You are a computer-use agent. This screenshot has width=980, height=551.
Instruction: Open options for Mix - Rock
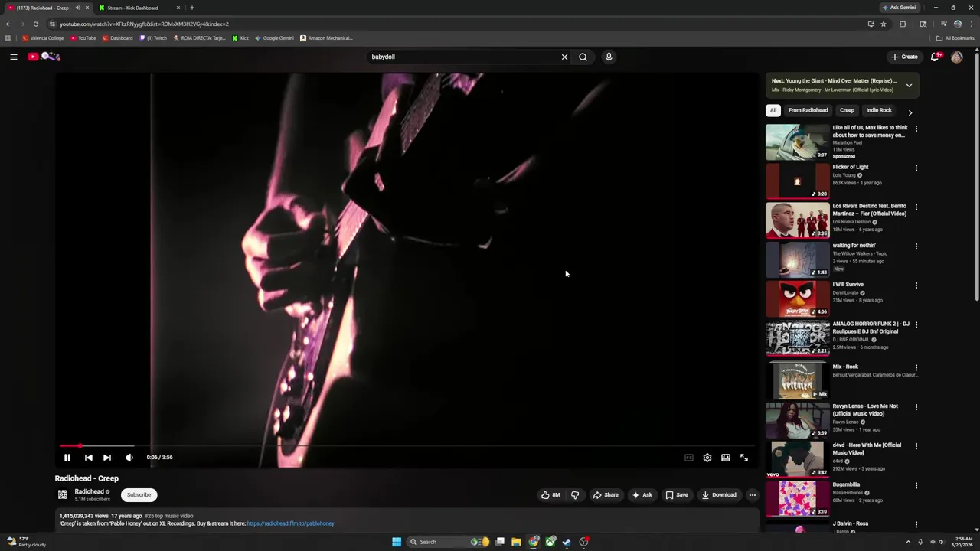point(916,367)
